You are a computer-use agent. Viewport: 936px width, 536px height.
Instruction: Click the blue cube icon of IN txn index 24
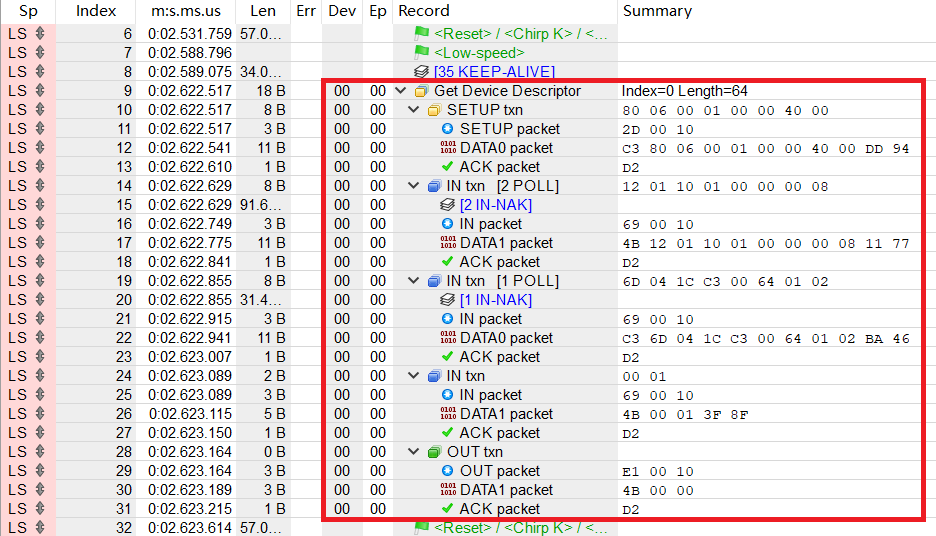pos(435,376)
